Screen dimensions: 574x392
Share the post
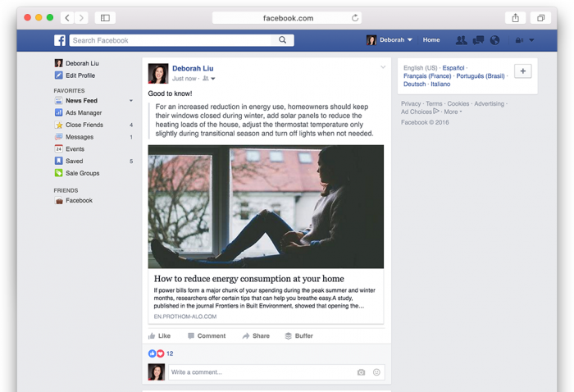[x=256, y=335]
